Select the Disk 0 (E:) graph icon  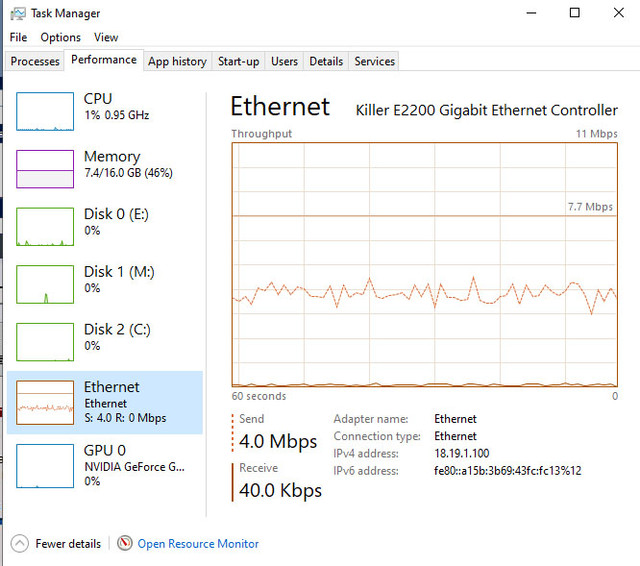tap(45, 227)
